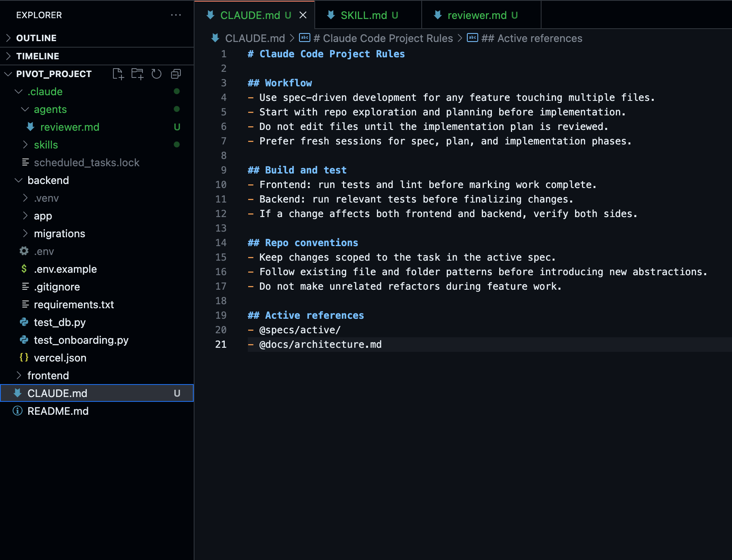
Task: Click the Python icon beside test_onboarding.py
Action: tap(24, 340)
